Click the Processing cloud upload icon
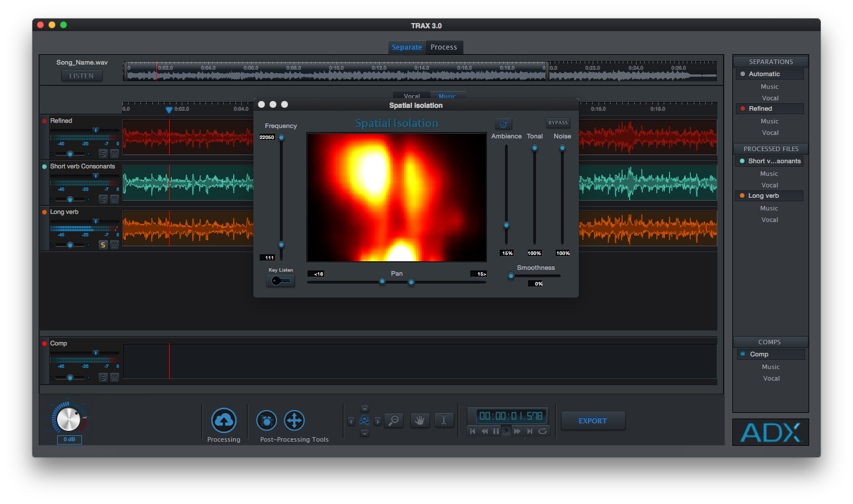The image size is (853, 504). point(223,420)
